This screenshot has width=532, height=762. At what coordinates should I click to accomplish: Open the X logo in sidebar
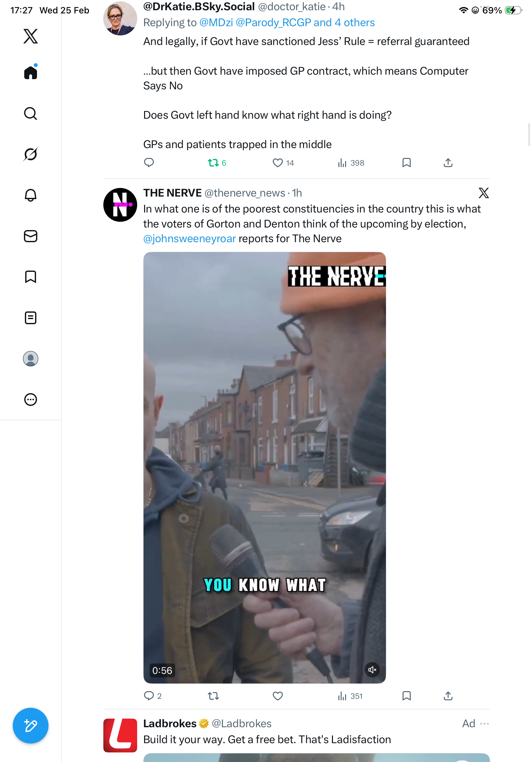(x=31, y=36)
